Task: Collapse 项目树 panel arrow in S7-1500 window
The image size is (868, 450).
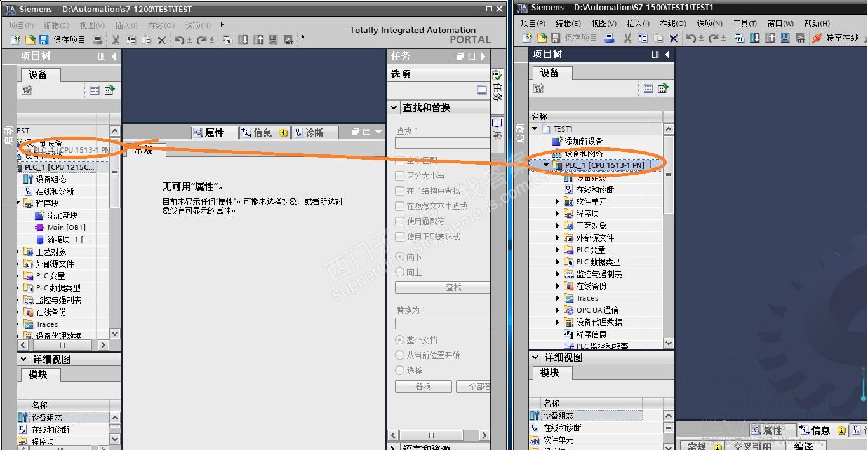Action: (667, 55)
